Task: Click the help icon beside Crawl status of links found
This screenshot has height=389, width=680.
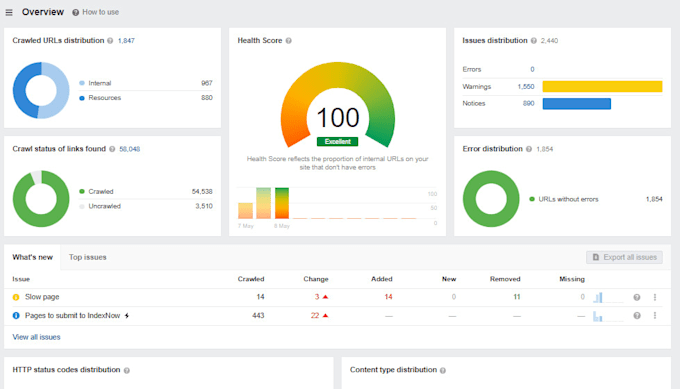Action: tap(112, 149)
